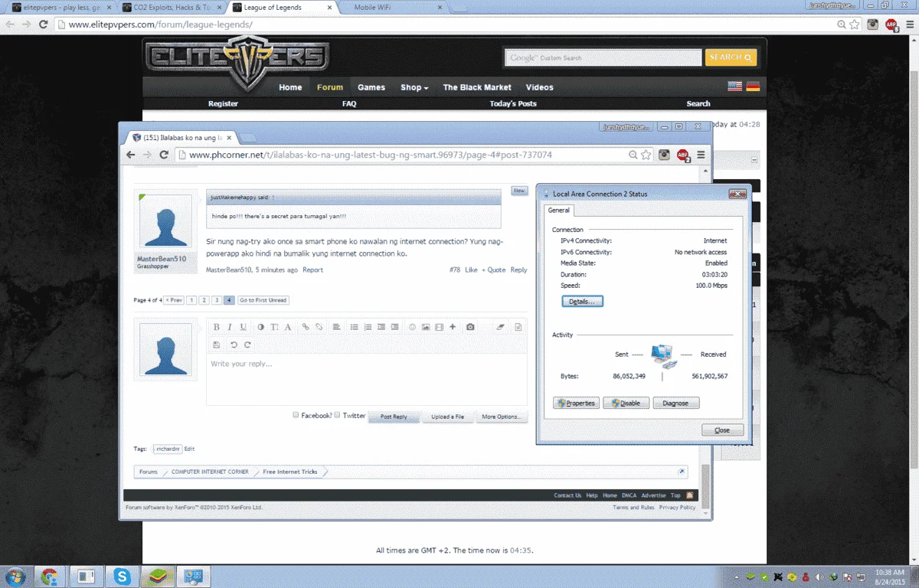Open Shop dropdown in elitepvpers menu
Screen dimensions: 919x588
414,87
